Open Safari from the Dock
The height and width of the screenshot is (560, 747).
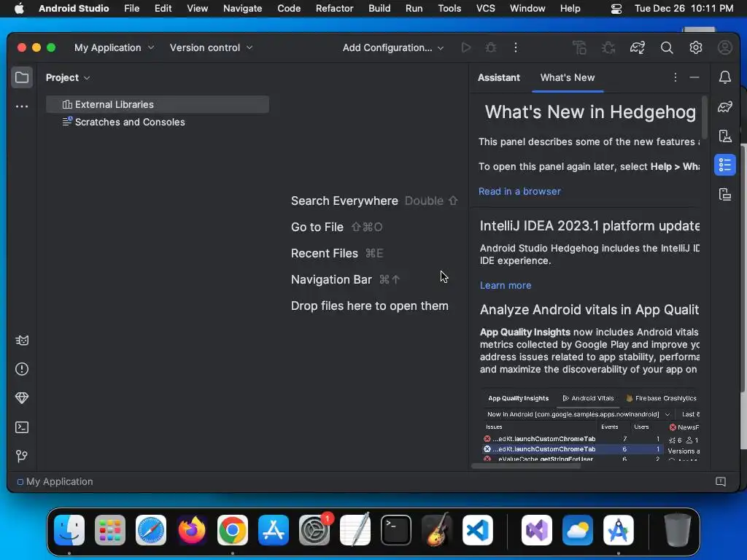coord(151,530)
